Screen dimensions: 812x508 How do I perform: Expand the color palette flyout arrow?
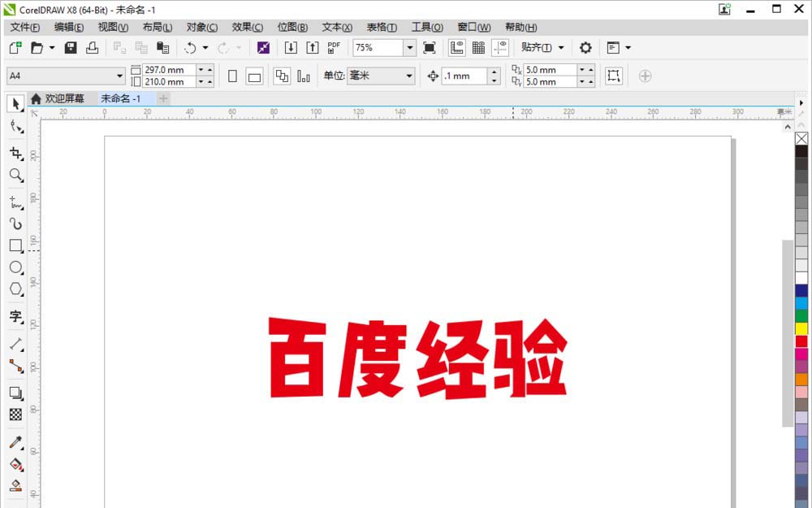tap(801, 102)
